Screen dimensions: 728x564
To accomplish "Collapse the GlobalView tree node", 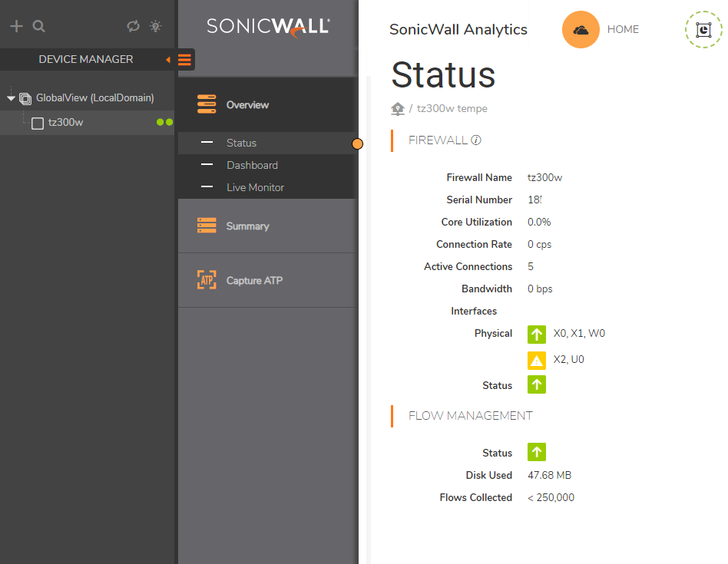I will point(11,98).
